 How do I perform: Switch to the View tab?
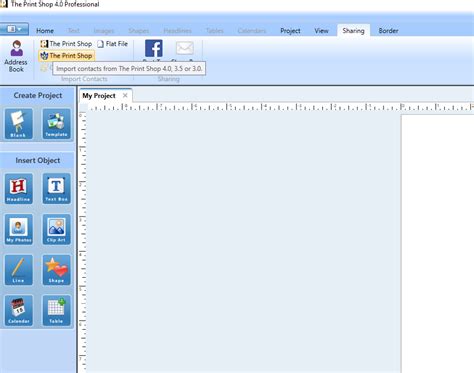click(321, 31)
